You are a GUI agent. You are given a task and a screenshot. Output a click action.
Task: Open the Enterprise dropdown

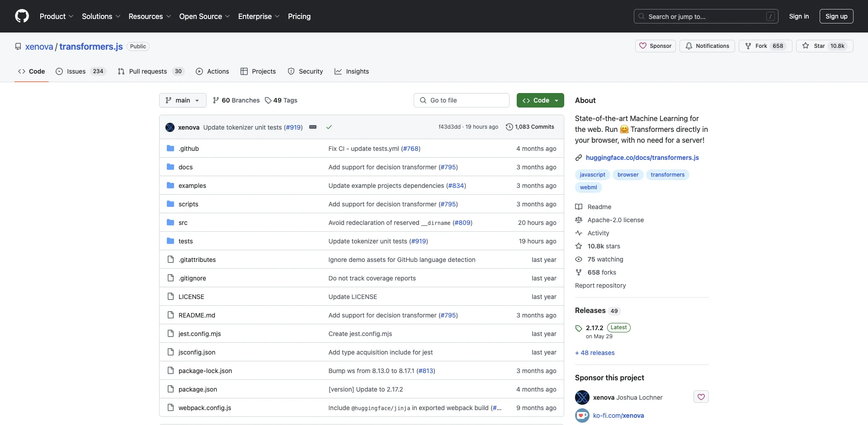[x=259, y=16]
